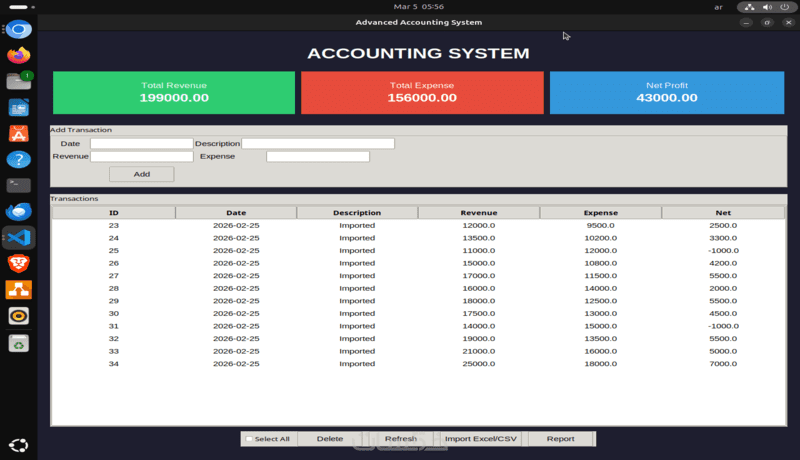Open the volume icon in top bar
This screenshot has height=460, width=800.
coord(767,7)
